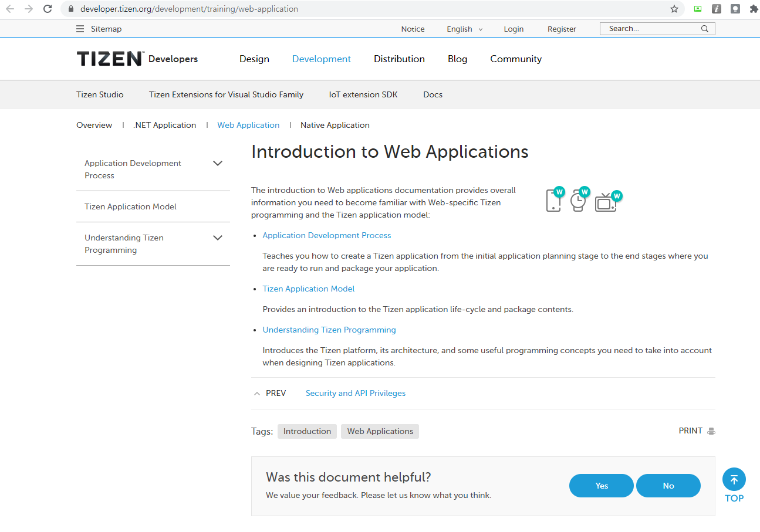Open the Blog menu
760x532 pixels.
(x=457, y=59)
